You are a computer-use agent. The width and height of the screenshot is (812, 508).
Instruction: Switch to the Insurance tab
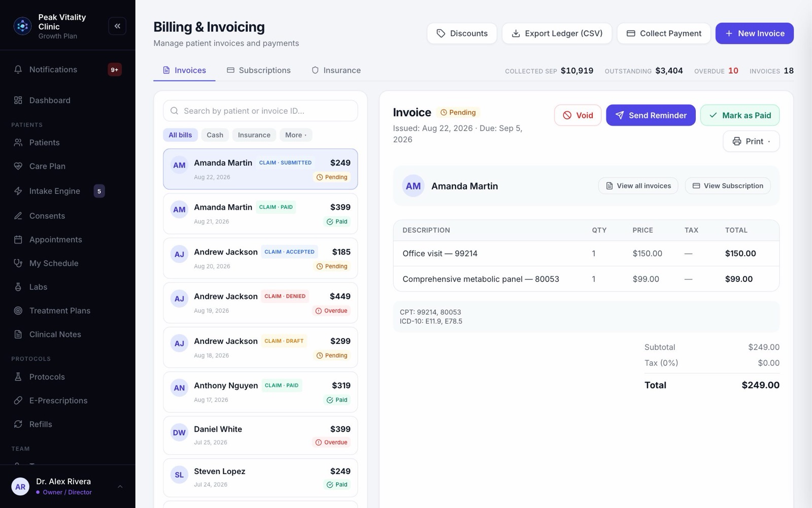(336, 70)
